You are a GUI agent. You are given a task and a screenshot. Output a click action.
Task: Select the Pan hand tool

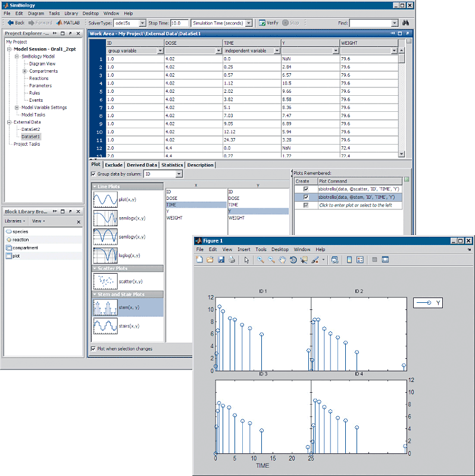click(x=283, y=260)
